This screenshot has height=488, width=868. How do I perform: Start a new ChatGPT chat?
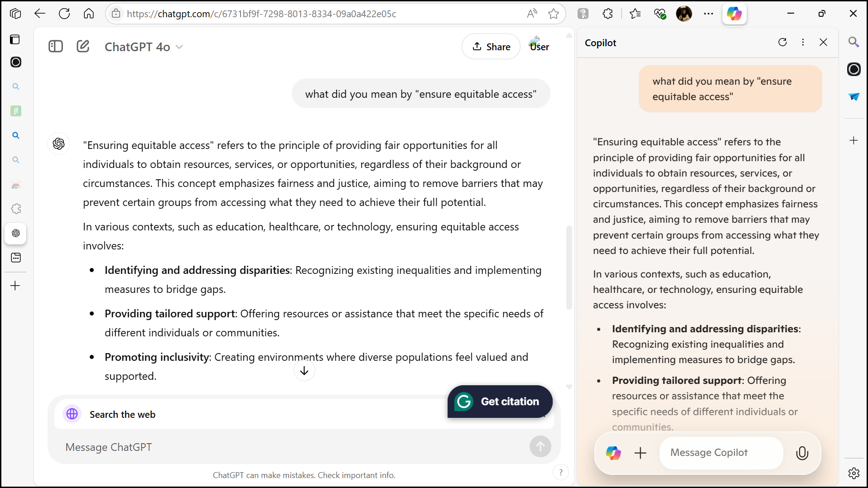[83, 47]
